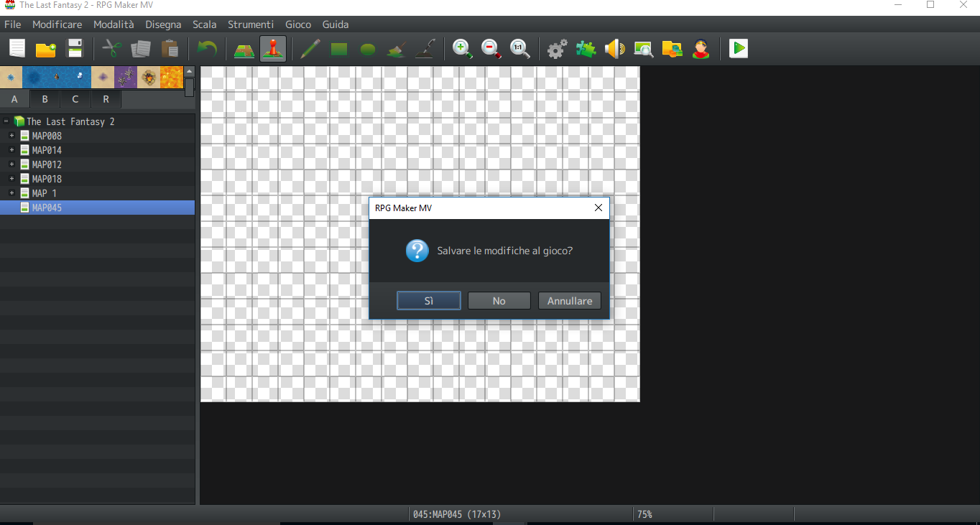Click the New Project toolbar icon
Image resolution: width=980 pixels, height=525 pixels.
coord(17,49)
